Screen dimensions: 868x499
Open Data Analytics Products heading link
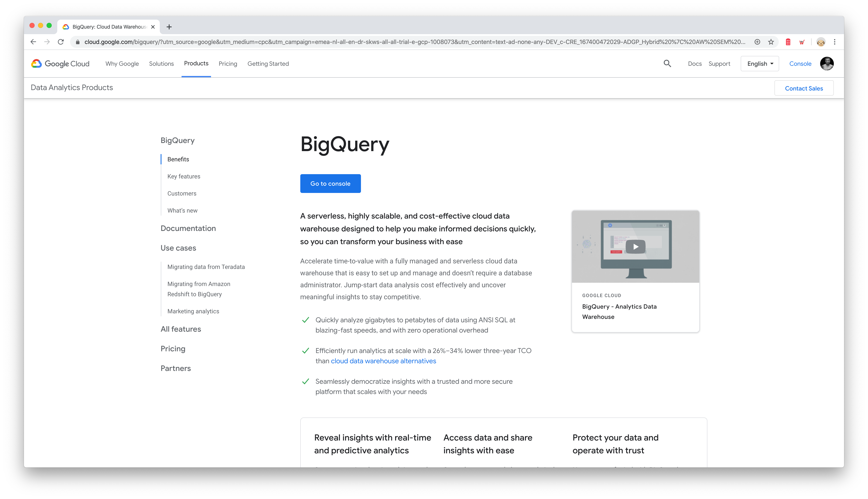[x=72, y=87]
